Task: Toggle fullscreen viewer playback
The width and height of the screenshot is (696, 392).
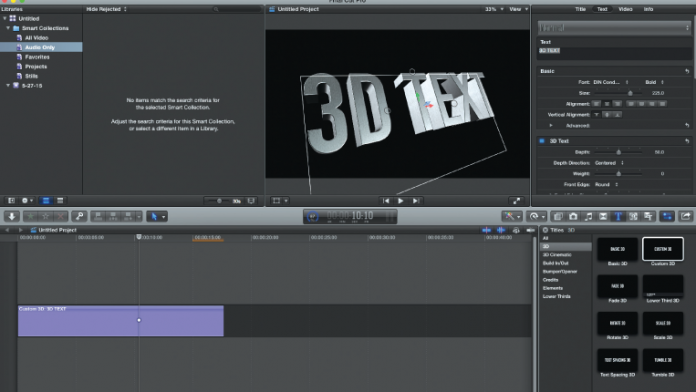Action: coord(516,201)
